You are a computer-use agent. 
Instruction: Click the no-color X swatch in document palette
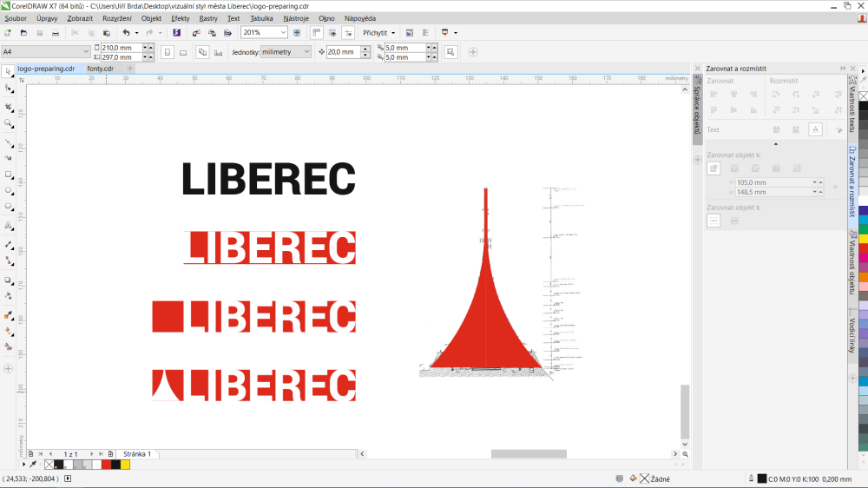pos(49,465)
